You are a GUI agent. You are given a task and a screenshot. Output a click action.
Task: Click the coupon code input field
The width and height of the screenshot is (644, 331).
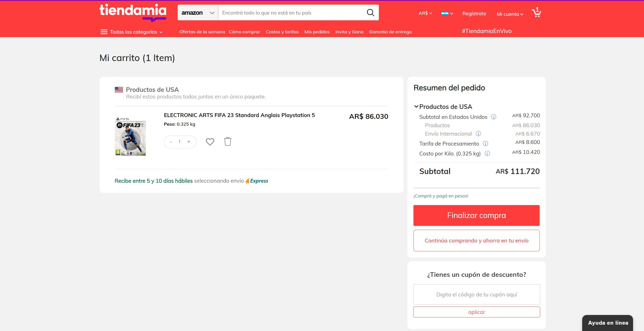pyautogui.click(x=476, y=294)
